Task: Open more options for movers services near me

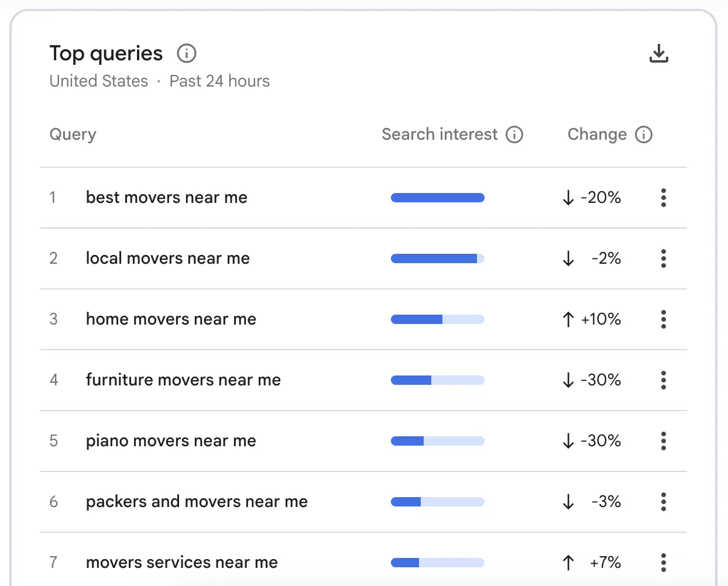Action: pyautogui.click(x=664, y=563)
